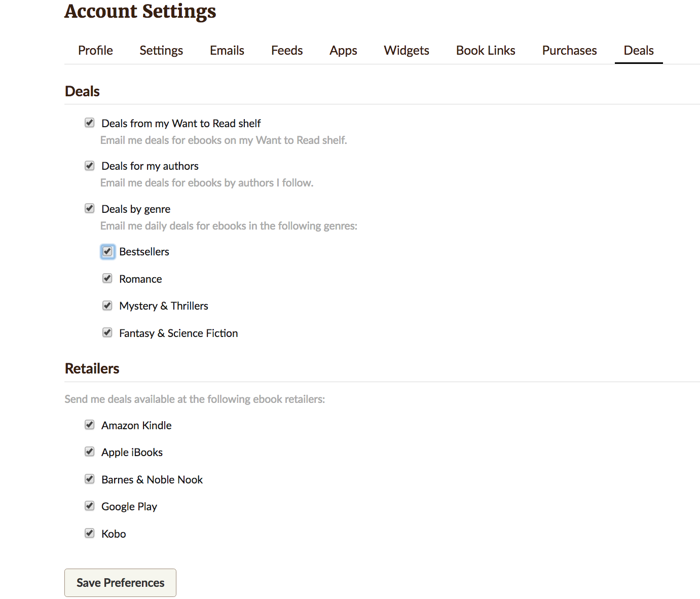Screen dimensions: 700x599
Task: Uncheck Deals from my Want to Read shelf
Action: coord(90,123)
